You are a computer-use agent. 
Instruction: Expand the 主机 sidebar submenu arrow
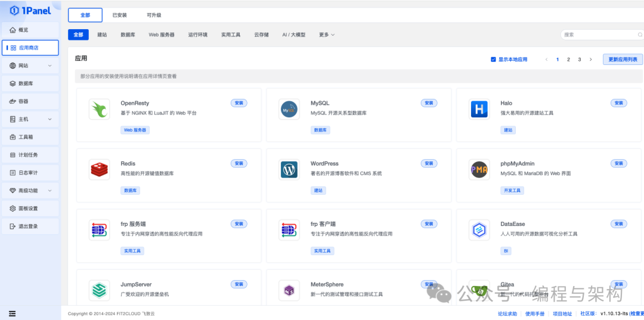[x=49, y=119]
